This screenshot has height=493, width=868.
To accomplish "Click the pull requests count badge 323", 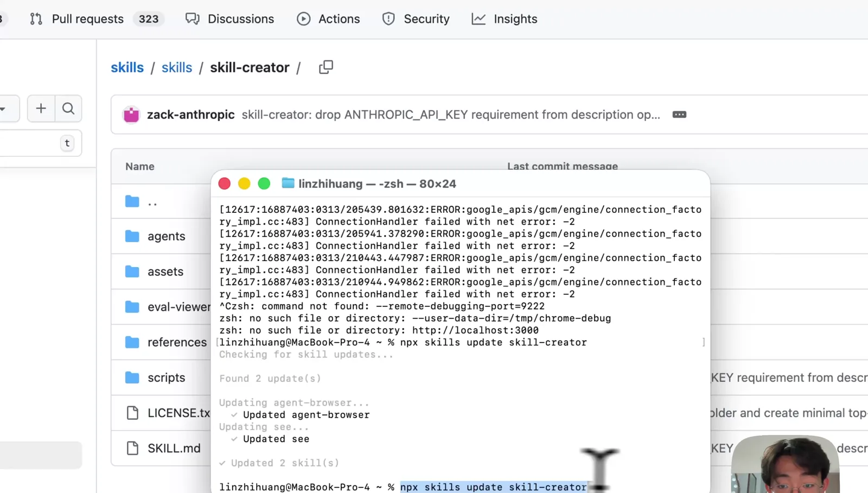I will [149, 19].
